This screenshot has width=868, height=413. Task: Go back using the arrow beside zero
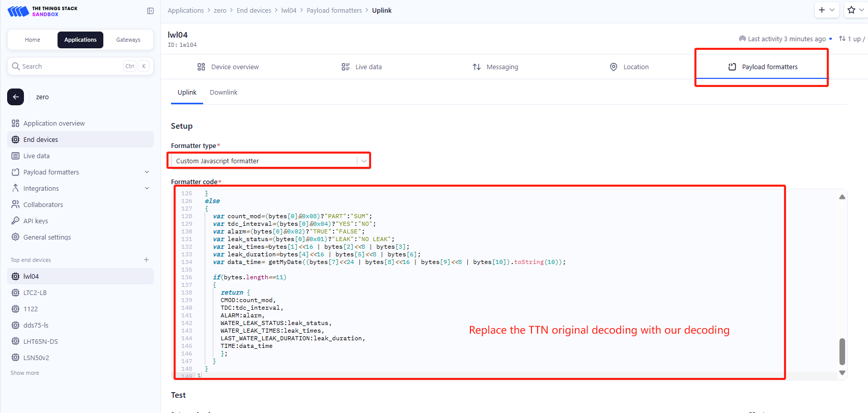[15, 97]
